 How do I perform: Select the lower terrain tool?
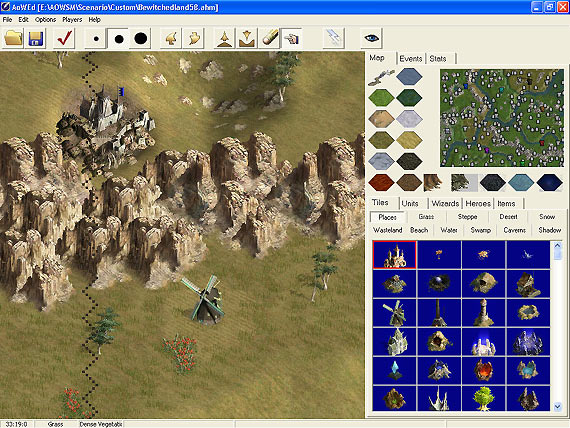[246, 38]
